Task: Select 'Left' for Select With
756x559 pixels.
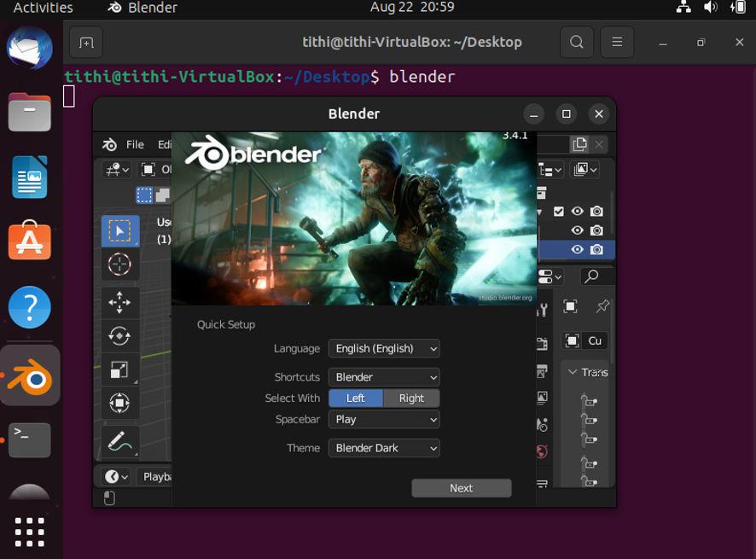Action: (356, 399)
